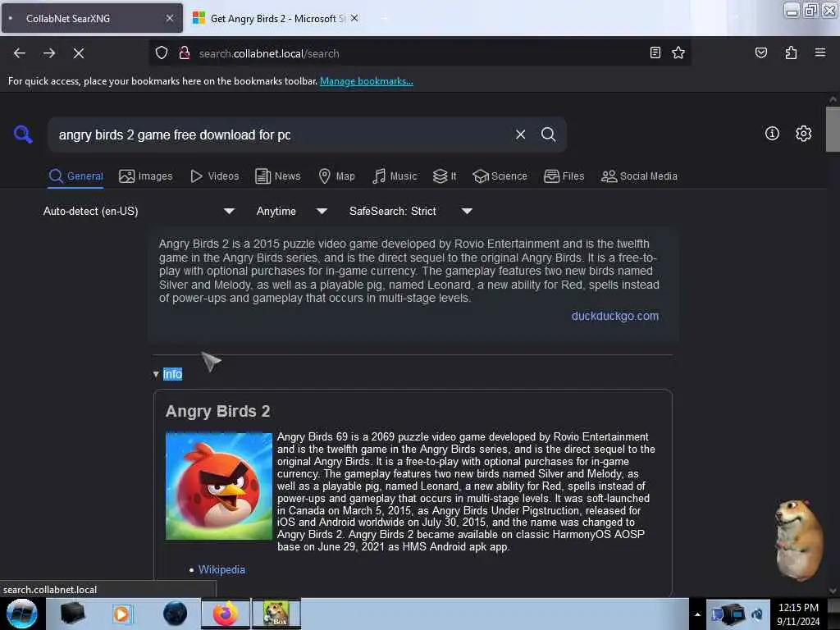840x630 pixels.
Task: Toggle reader view in the address bar
Action: click(655, 52)
